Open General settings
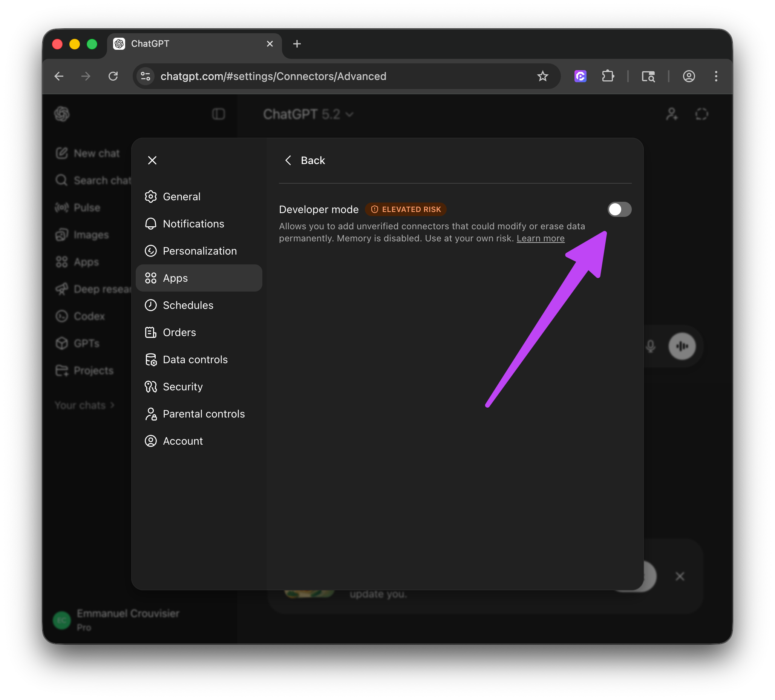 181,196
